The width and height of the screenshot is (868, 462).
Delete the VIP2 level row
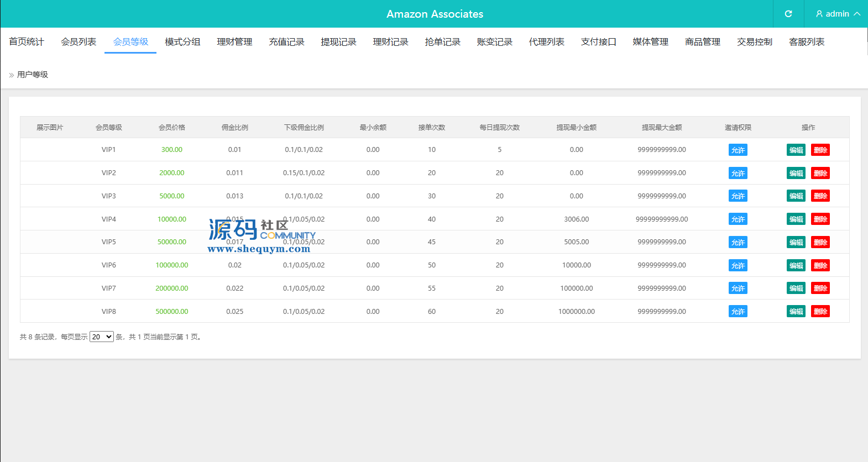coord(820,174)
